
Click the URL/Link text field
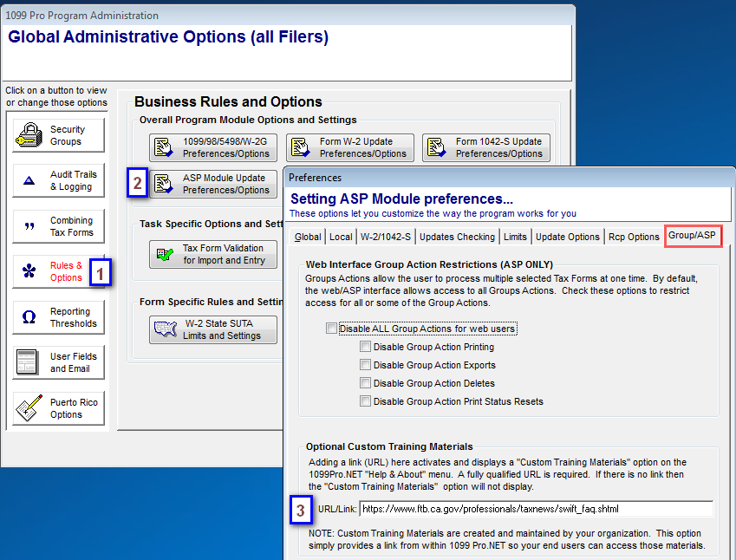click(x=536, y=509)
